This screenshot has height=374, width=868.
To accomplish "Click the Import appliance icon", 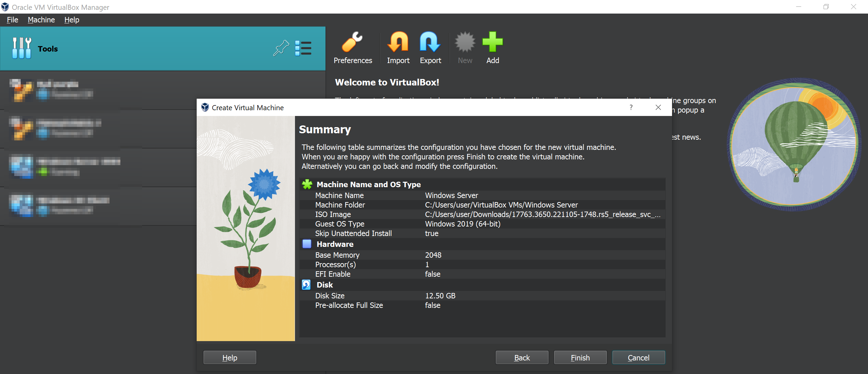I will 398,42.
